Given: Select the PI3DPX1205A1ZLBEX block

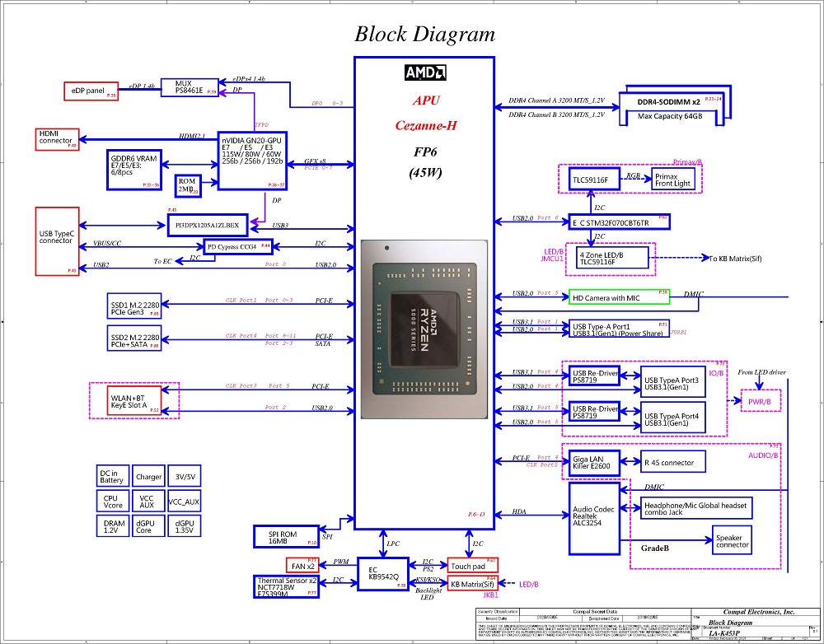Looking at the screenshot, I should pos(208,225).
